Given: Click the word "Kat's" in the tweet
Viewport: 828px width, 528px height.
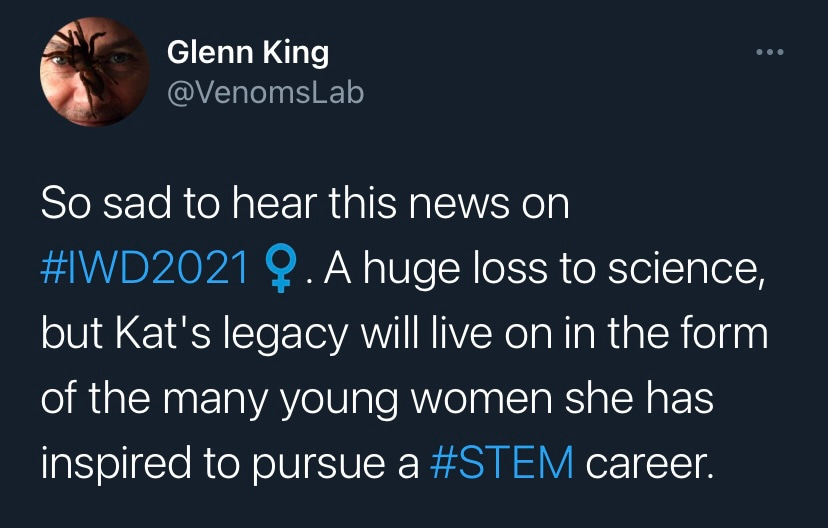Looking at the screenshot, I should click(165, 335).
